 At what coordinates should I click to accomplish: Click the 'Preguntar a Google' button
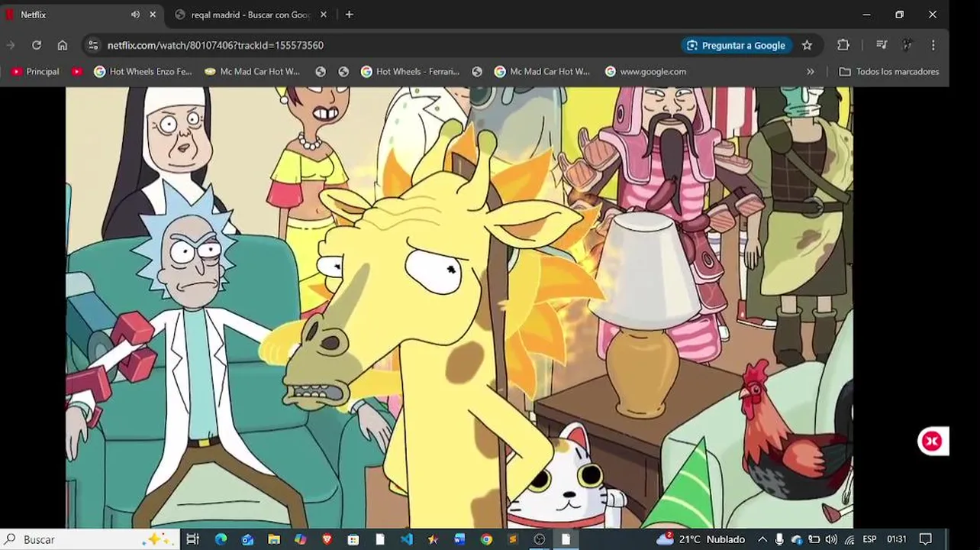point(736,45)
